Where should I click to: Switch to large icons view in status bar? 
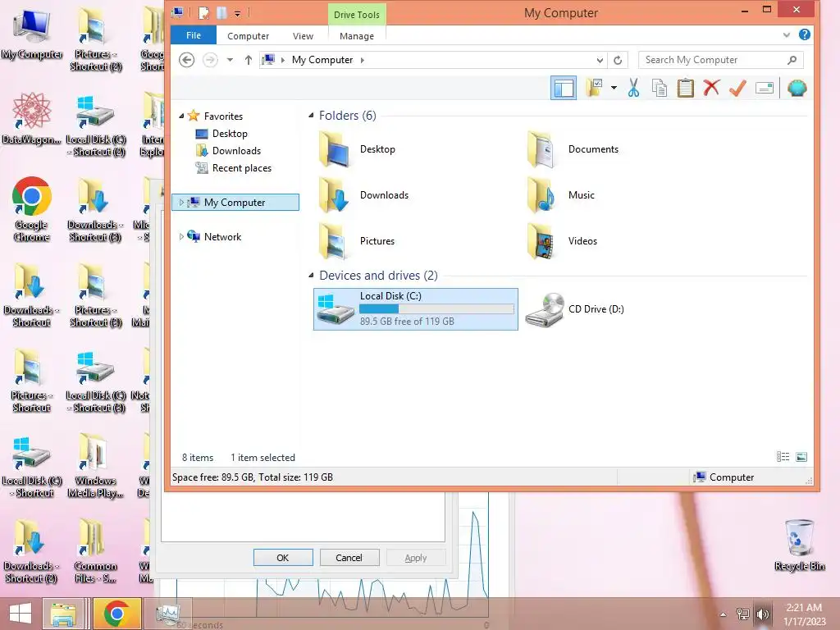[801, 457]
